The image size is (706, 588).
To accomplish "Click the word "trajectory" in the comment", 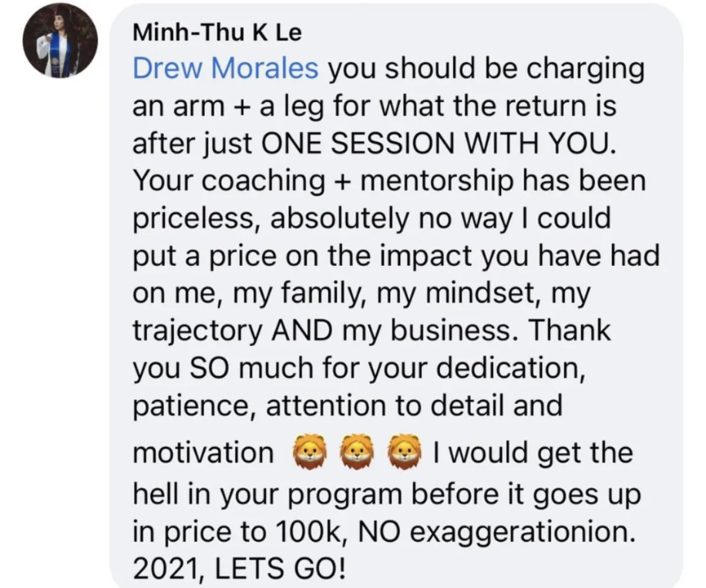I will [x=198, y=333].
